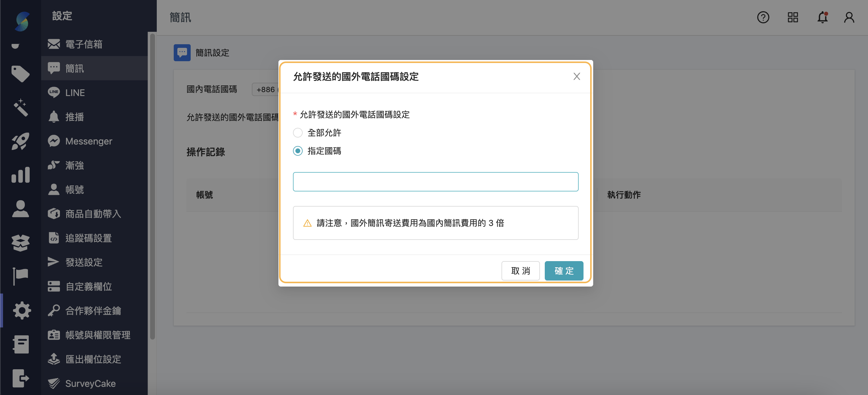This screenshot has height=395, width=868.
Task: Open the help question mark icon
Action: (x=763, y=17)
